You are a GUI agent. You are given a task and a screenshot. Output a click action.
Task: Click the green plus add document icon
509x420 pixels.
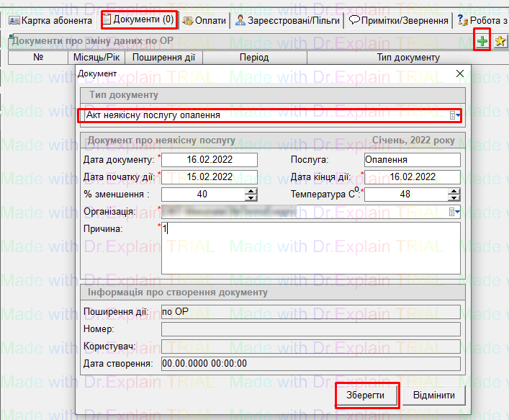point(482,41)
